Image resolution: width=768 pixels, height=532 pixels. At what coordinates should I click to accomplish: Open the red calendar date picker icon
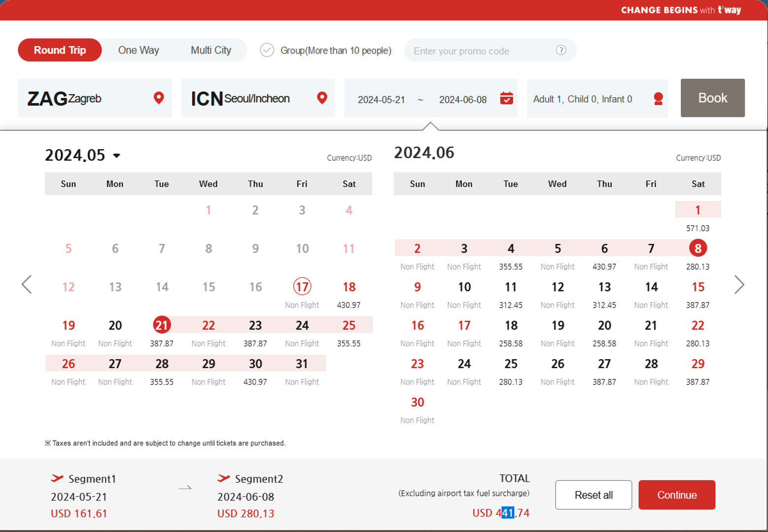[506, 99]
